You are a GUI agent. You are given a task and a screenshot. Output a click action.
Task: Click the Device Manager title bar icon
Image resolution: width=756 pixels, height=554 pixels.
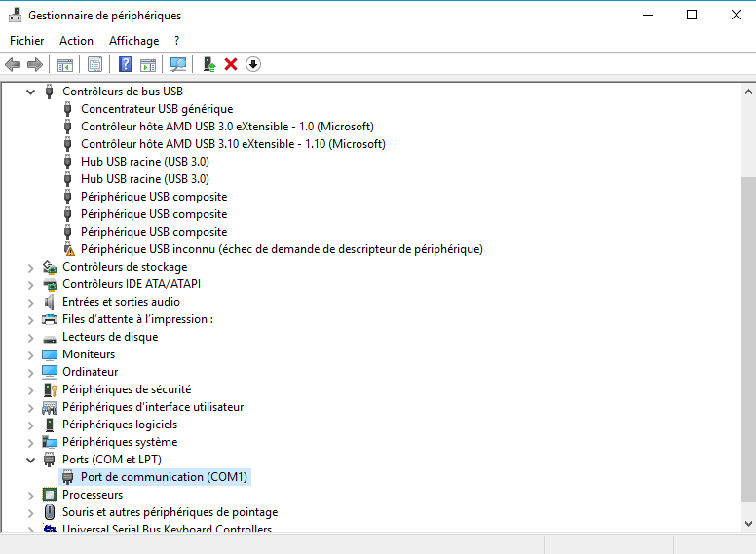pos(15,15)
